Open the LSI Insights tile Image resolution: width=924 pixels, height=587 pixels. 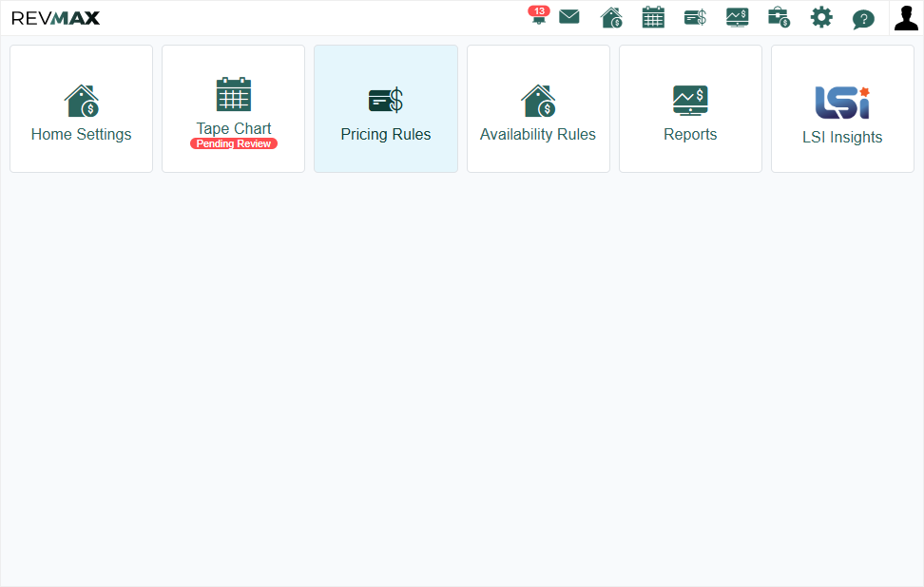point(842,109)
